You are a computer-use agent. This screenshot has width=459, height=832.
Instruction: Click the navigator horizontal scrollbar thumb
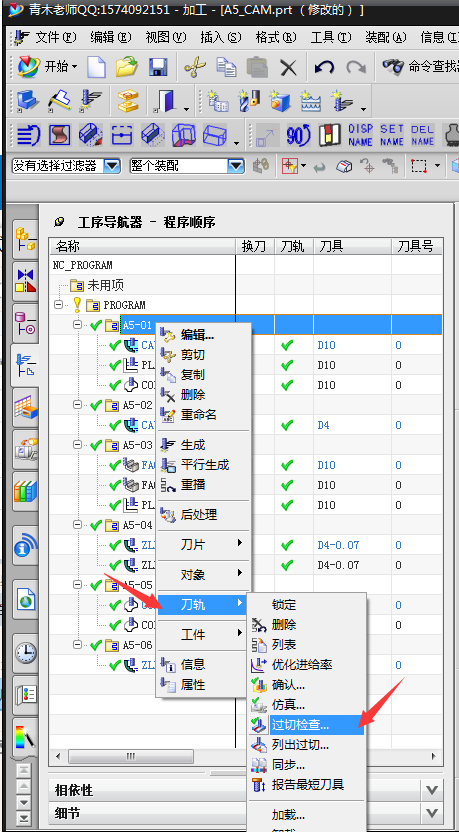click(x=130, y=756)
